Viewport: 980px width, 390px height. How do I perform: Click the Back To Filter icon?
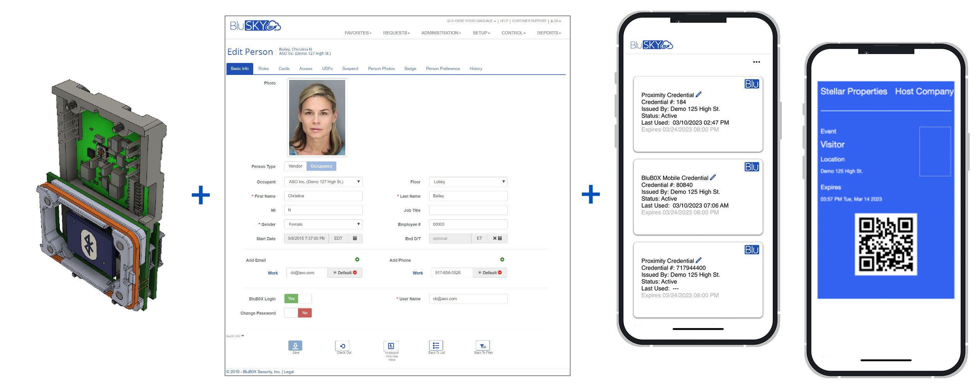(x=482, y=346)
